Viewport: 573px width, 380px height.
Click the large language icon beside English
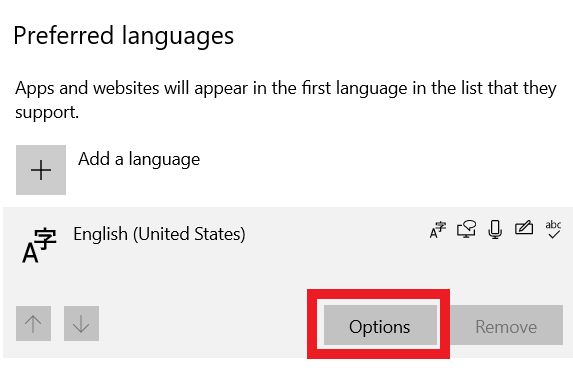(x=39, y=245)
